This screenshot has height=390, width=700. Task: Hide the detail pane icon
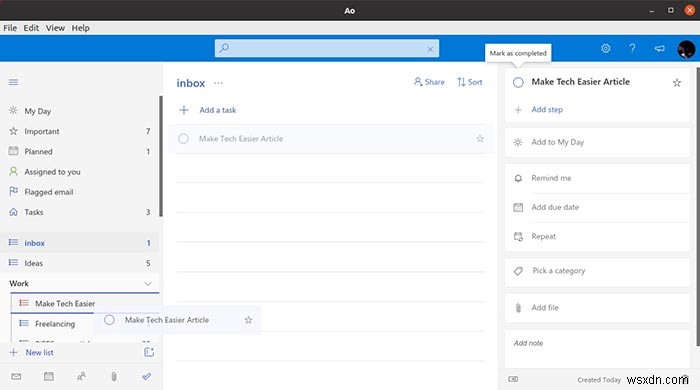pos(513,379)
